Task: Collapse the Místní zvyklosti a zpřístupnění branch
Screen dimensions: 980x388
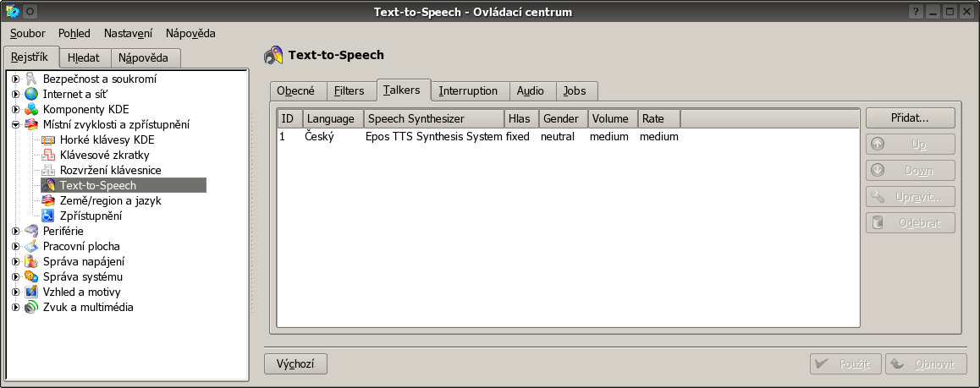Action: (x=15, y=125)
